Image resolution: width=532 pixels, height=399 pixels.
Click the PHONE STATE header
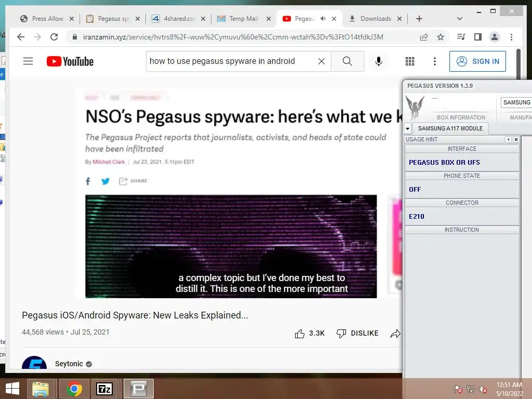(462, 176)
